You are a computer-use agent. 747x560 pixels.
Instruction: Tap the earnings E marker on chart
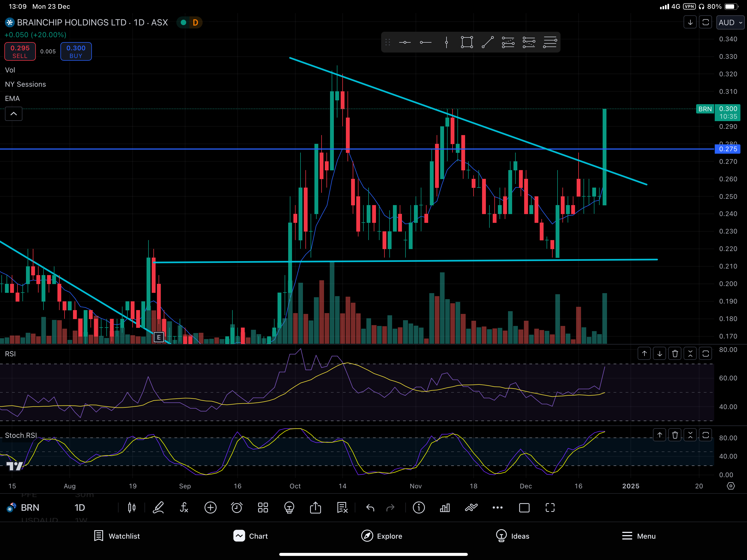click(x=159, y=337)
